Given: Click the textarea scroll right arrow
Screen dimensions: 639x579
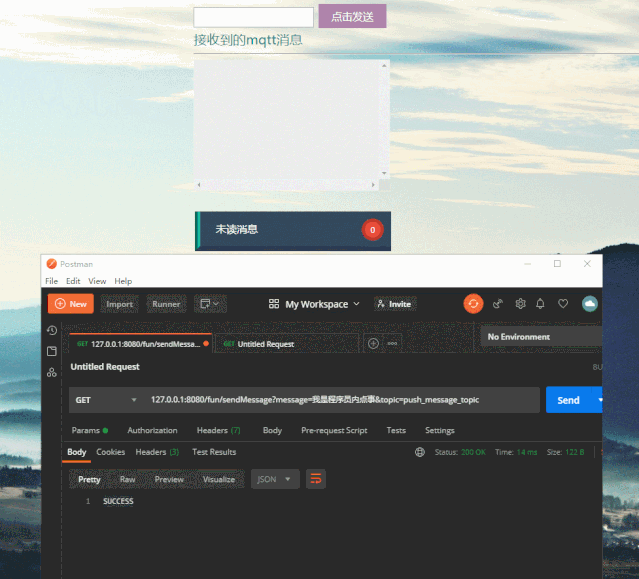Looking at the screenshot, I should tap(373, 185).
